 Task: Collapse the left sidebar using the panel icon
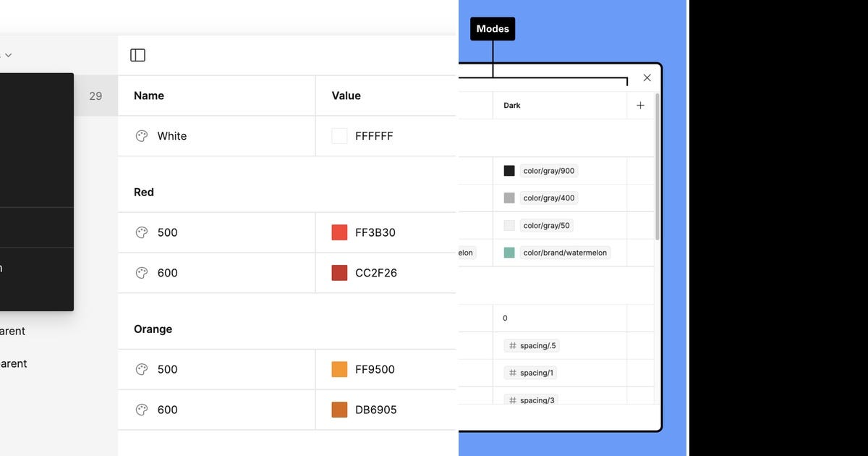(x=137, y=55)
